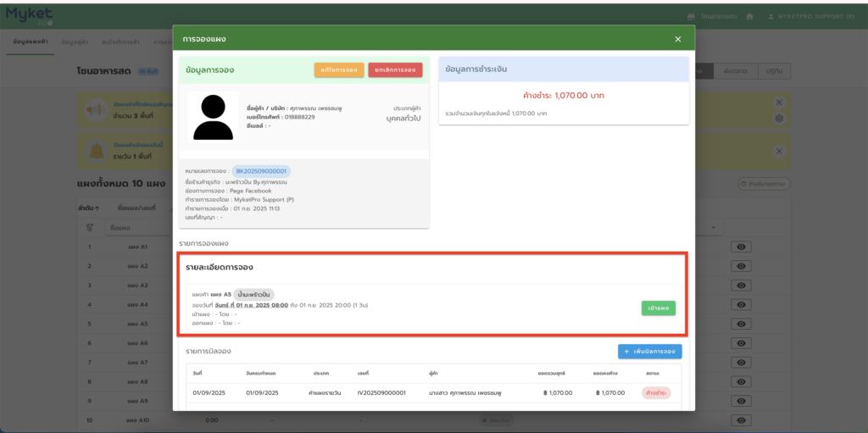Dismiss the รายวัน 1 พื้นที่ alert X

click(779, 151)
